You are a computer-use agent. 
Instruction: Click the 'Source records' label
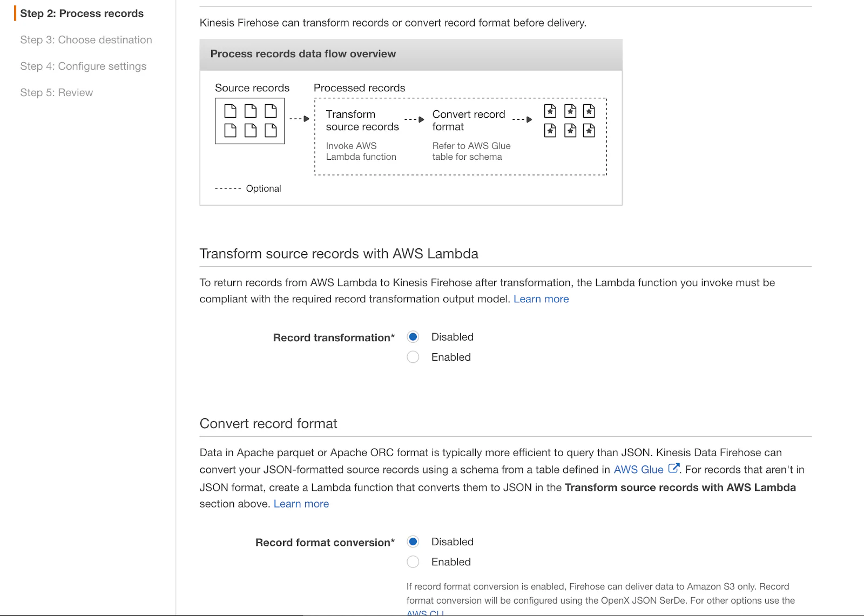[x=252, y=88]
